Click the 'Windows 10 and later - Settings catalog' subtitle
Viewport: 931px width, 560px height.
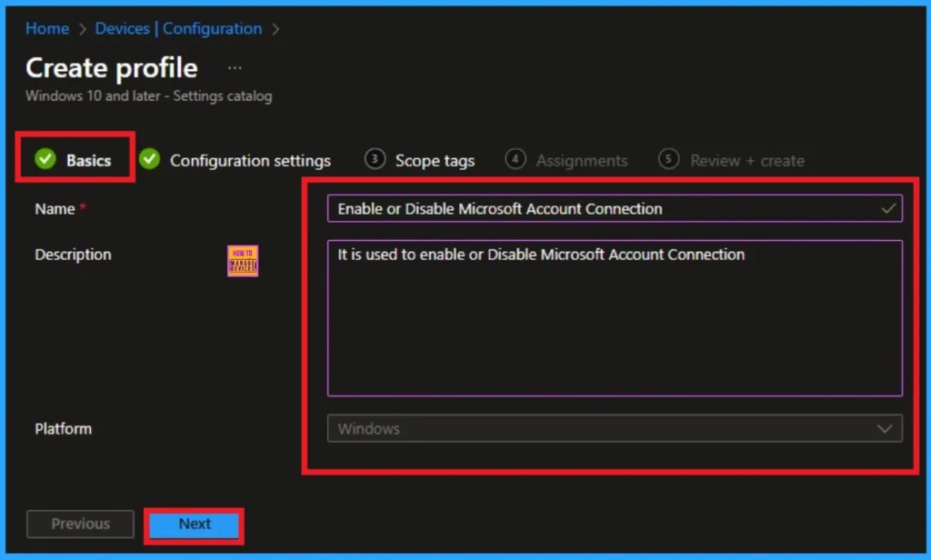pyautogui.click(x=148, y=95)
